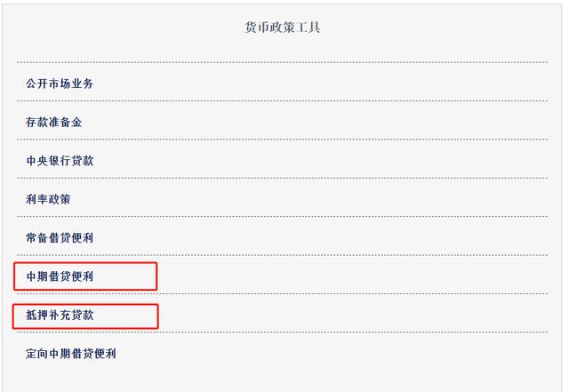Open the 常备借贷便利 entry
Screen dimensions: 569x392
[x=60, y=238]
